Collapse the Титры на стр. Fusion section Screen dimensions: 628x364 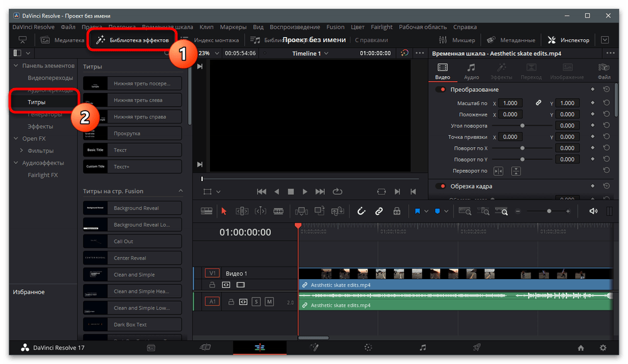click(180, 191)
